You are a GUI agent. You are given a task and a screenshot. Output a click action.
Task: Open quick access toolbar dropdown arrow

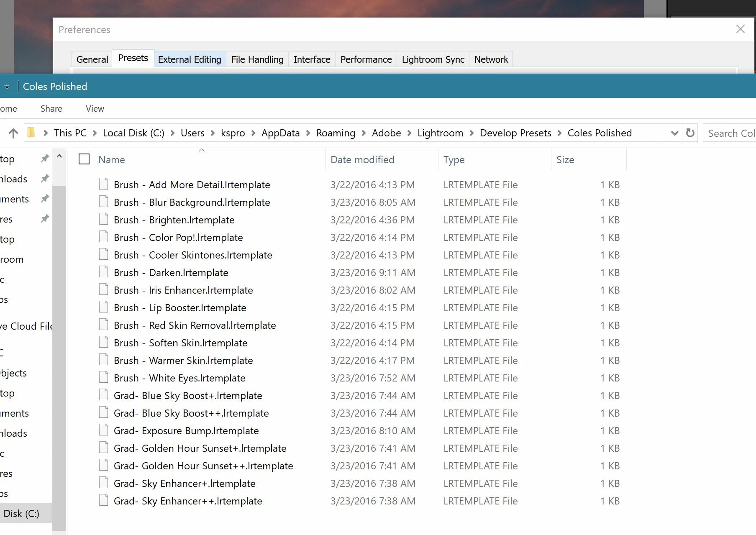7,87
